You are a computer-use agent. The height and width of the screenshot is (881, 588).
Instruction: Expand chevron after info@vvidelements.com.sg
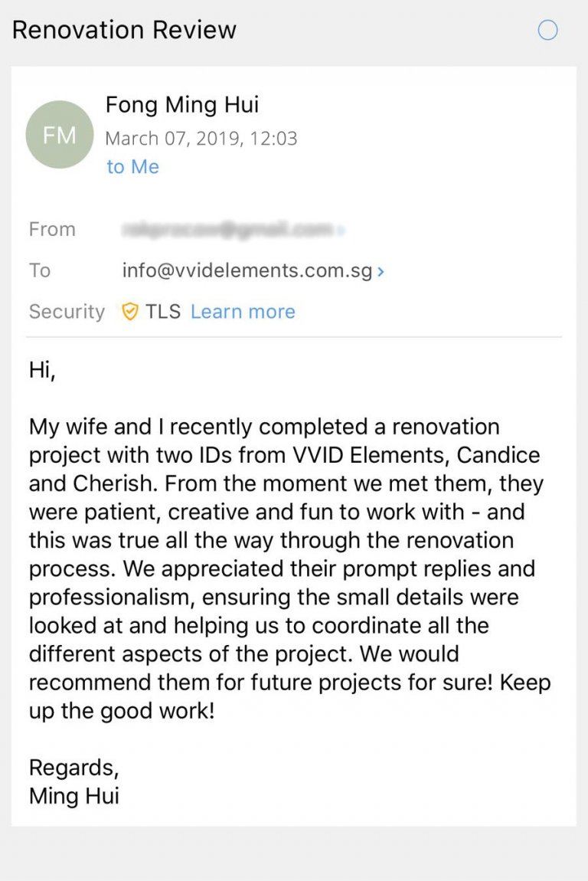381,271
